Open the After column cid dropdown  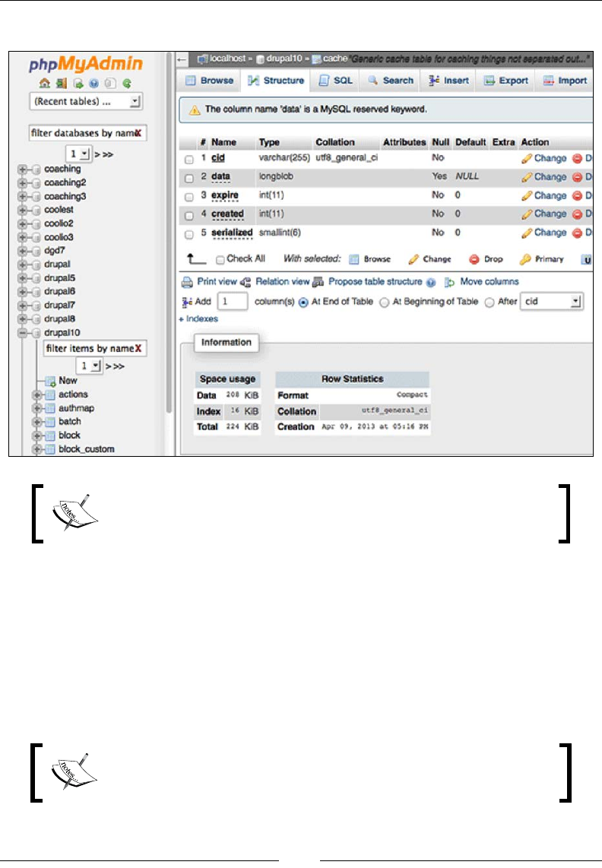coord(552,301)
